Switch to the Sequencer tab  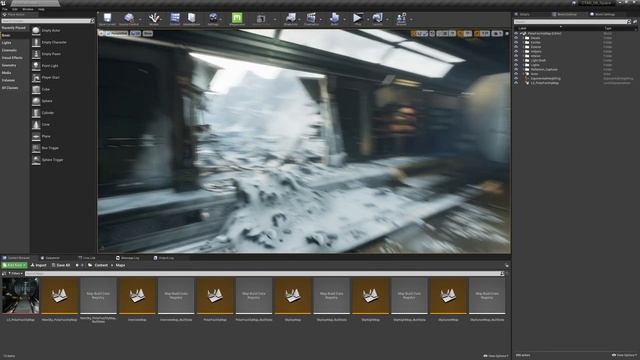(50, 258)
